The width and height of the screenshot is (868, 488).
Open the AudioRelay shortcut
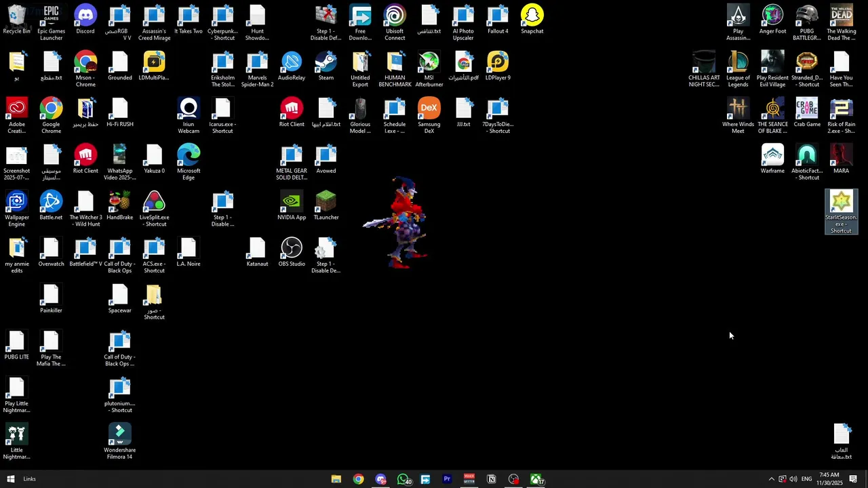pyautogui.click(x=292, y=66)
